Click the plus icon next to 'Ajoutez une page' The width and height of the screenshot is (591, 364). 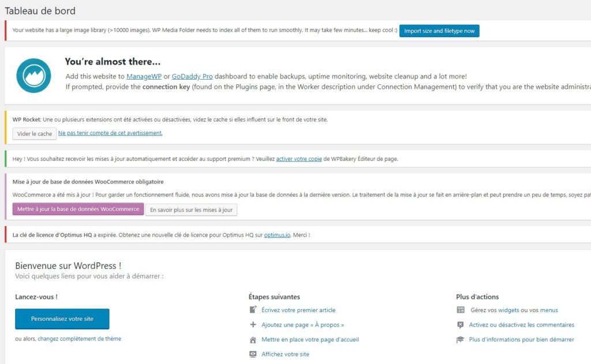(x=252, y=324)
